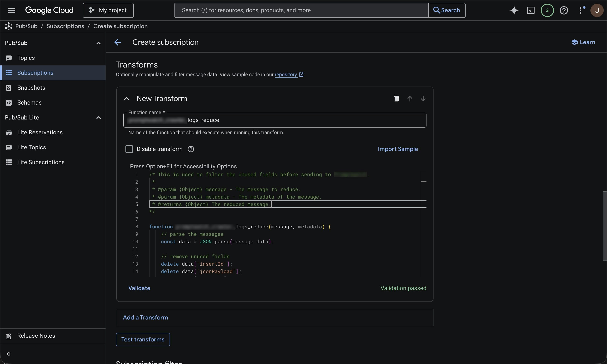Select Snapshots in the sidebar
607x364 pixels.
31,88
